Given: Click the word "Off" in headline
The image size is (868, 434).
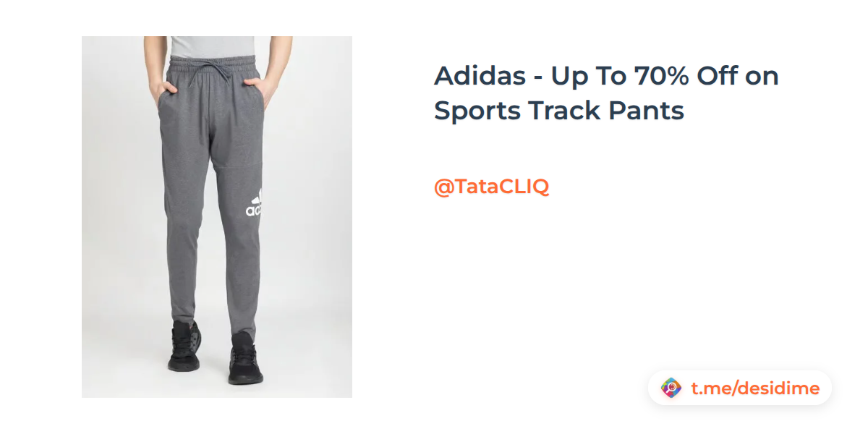Looking at the screenshot, I should pos(718,75).
